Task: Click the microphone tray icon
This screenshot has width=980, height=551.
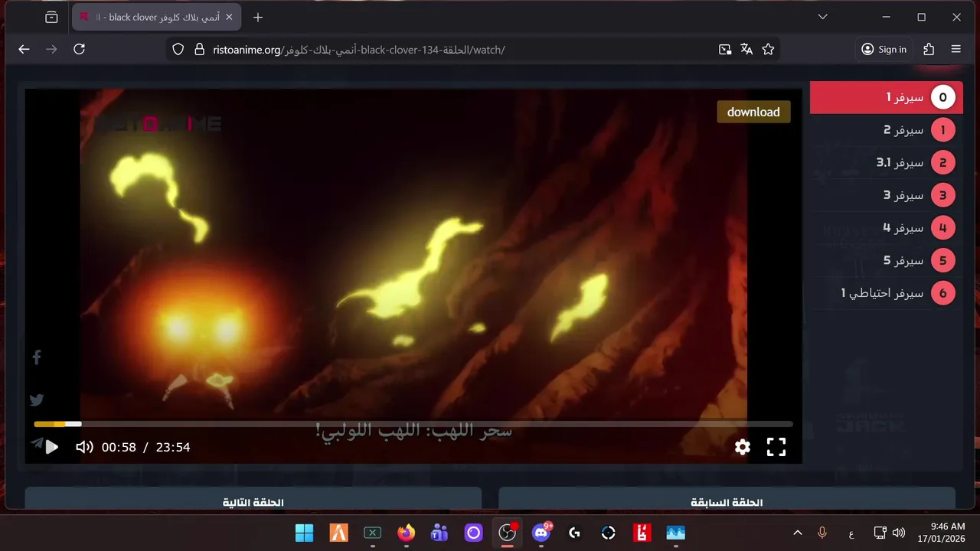Action: coord(822,533)
